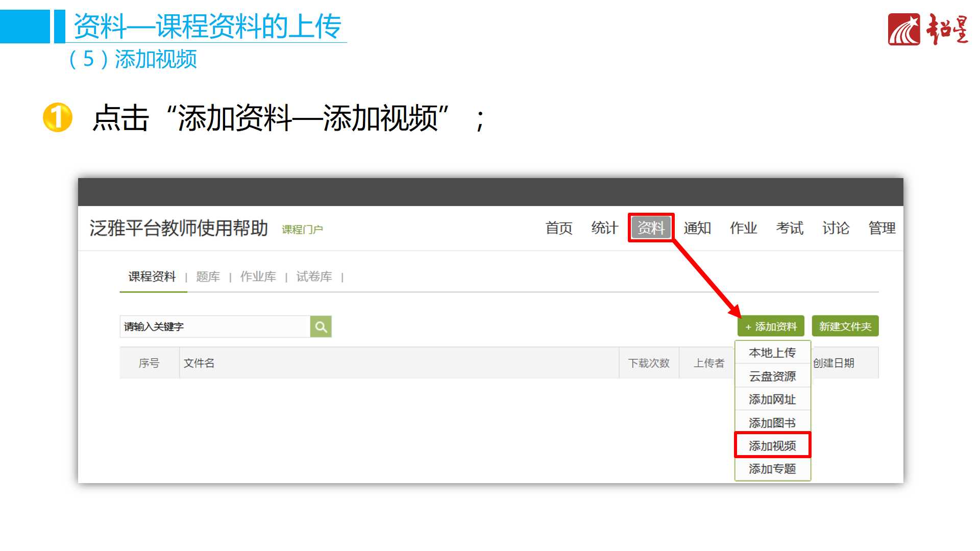Open the 统计 navigation item
Image resolution: width=980 pixels, height=551 pixels.
tap(605, 228)
